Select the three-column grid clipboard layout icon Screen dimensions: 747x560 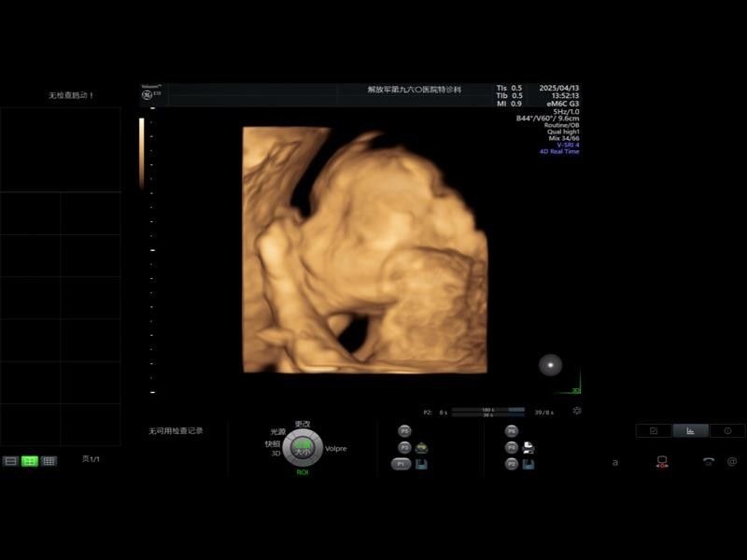pos(49,461)
